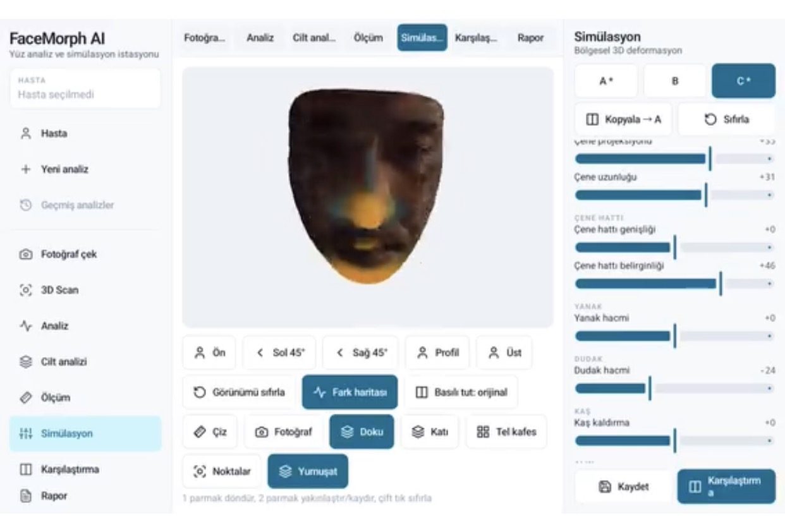
Task: Switch to Profil view
Action: click(437, 353)
